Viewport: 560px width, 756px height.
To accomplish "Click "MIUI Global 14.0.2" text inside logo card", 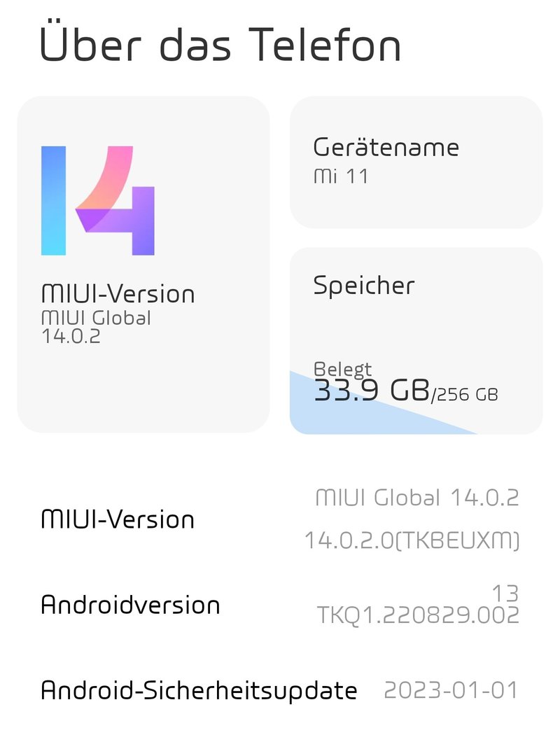I will tap(96, 326).
